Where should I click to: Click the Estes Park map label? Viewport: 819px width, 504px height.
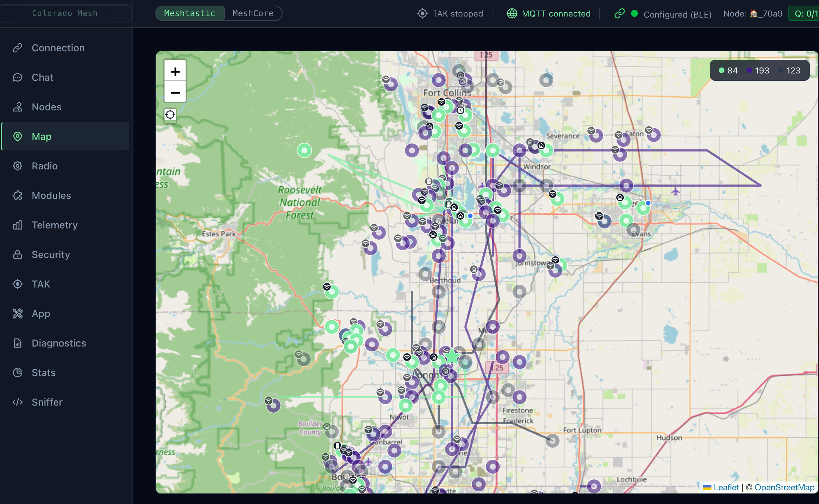pos(219,234)
